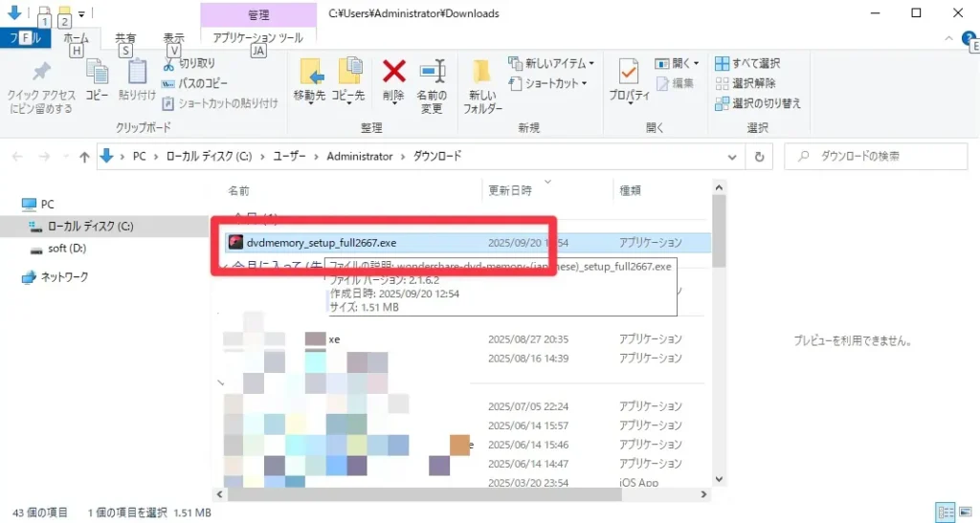This screenshot has height=523, width=980.
Task: Click the Paste ribbon icon
Action: pos(137,81)
